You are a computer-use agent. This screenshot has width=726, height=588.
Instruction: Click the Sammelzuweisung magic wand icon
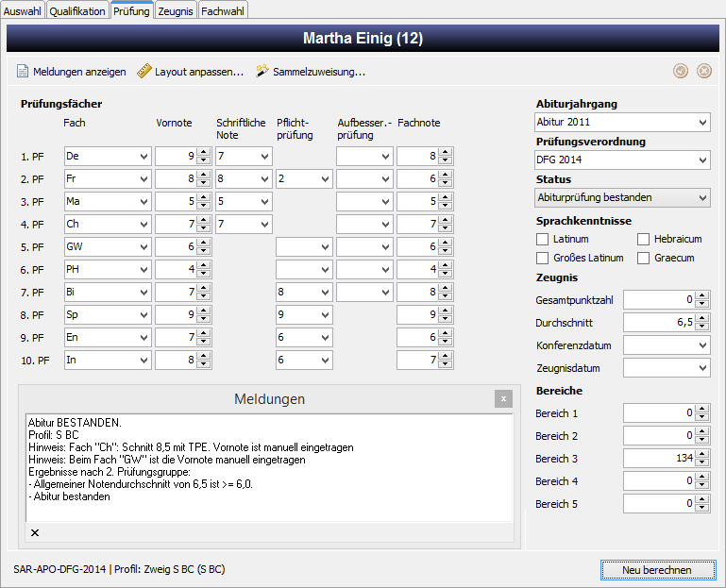262,72
